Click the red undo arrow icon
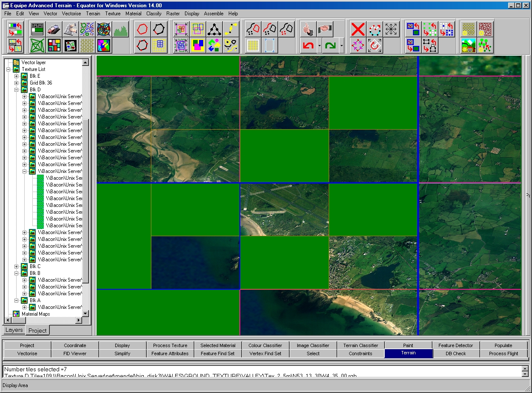This screenshot has width=532, height=393. coord(307,45)
